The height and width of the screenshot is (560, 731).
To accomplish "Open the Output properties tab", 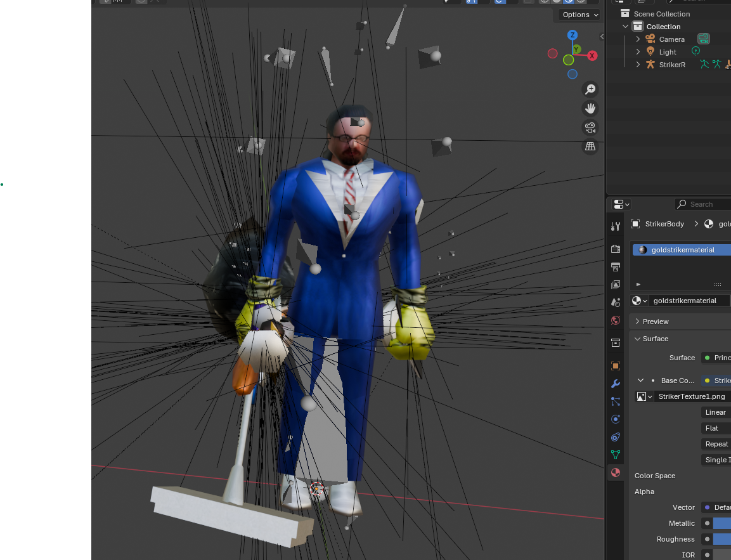I will (616, 267).
